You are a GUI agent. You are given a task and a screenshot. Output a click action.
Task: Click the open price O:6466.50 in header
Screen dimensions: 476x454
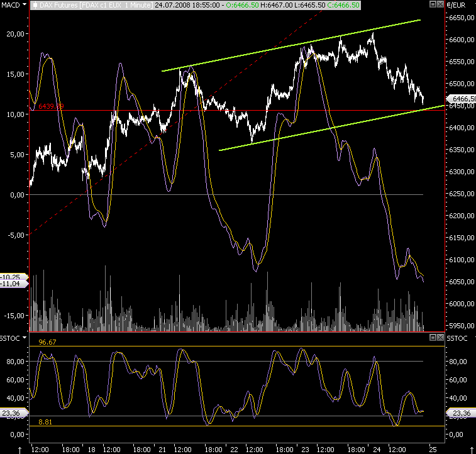click(x=242, y=5)
